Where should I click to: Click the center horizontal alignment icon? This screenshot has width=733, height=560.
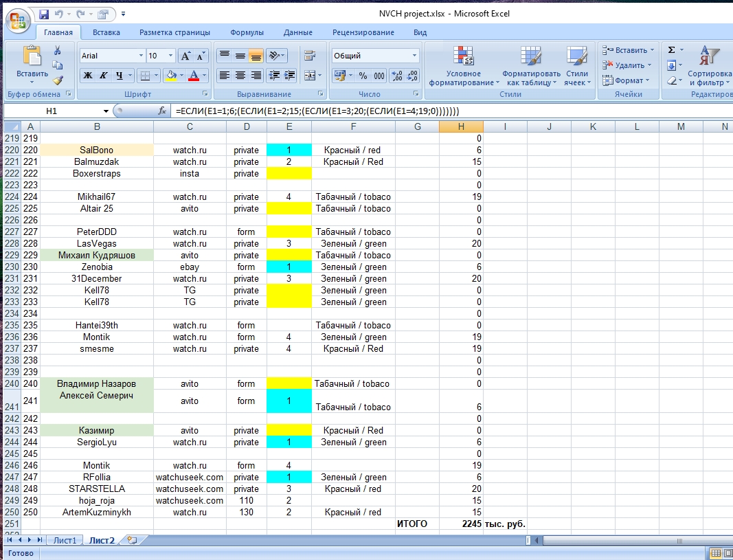coord(240,76)
